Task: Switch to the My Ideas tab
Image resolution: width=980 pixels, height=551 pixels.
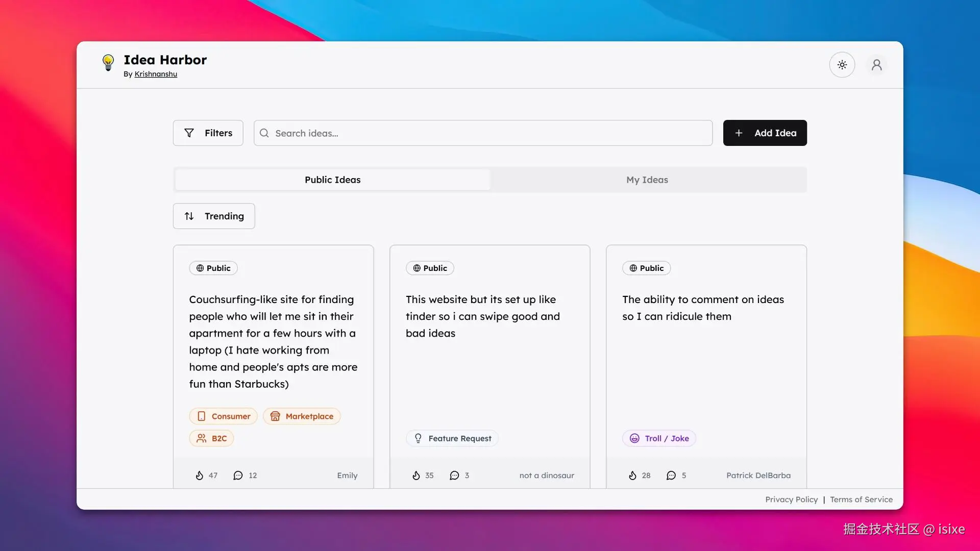Action: tap(647, 180)
